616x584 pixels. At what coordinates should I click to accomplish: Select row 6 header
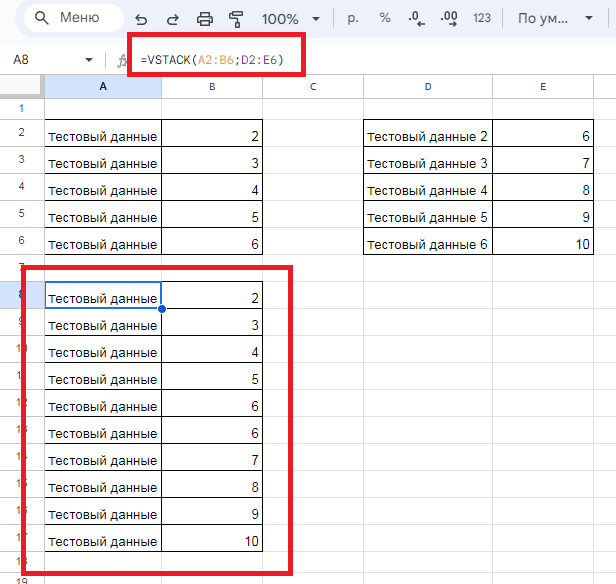[x=22, y=240]
